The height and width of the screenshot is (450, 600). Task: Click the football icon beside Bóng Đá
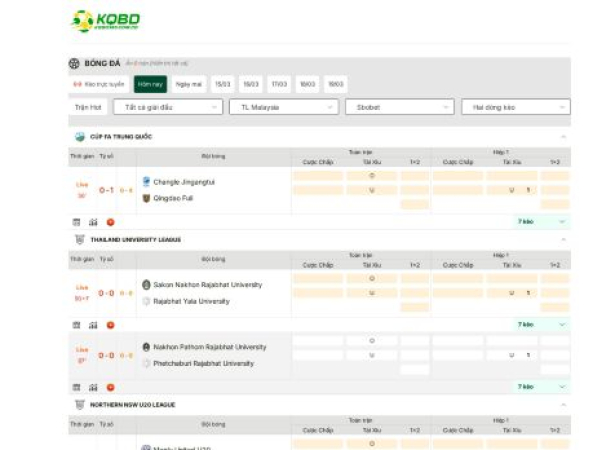point(75,63)
